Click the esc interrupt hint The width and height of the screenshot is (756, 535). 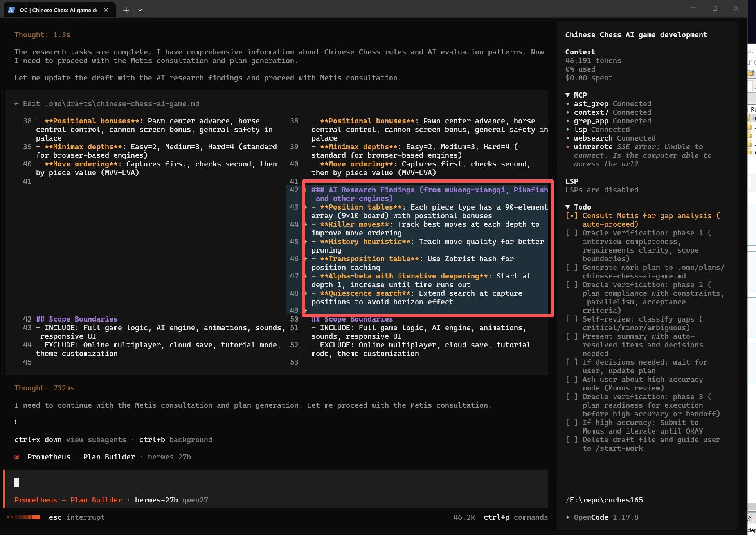[x=77, y=517]
